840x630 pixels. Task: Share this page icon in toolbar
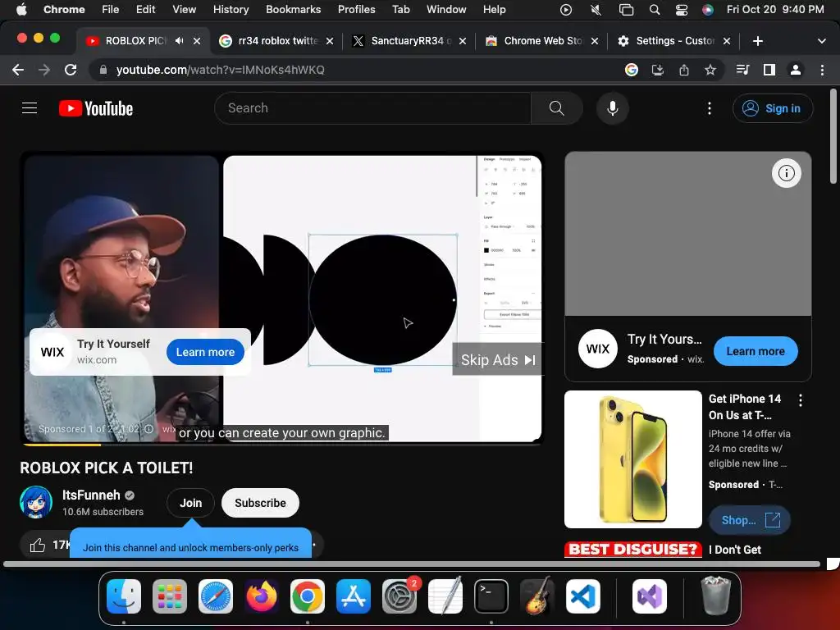tap(684, 70)
